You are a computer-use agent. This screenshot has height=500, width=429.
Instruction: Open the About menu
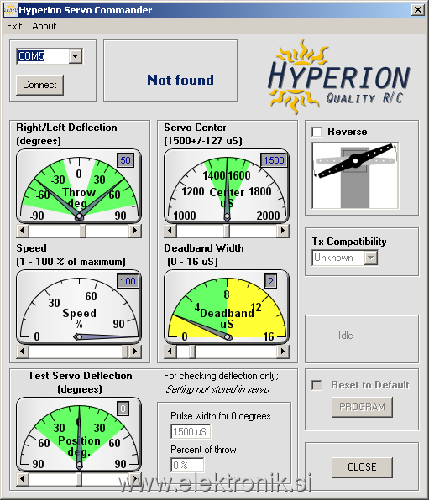click(44, 26)
